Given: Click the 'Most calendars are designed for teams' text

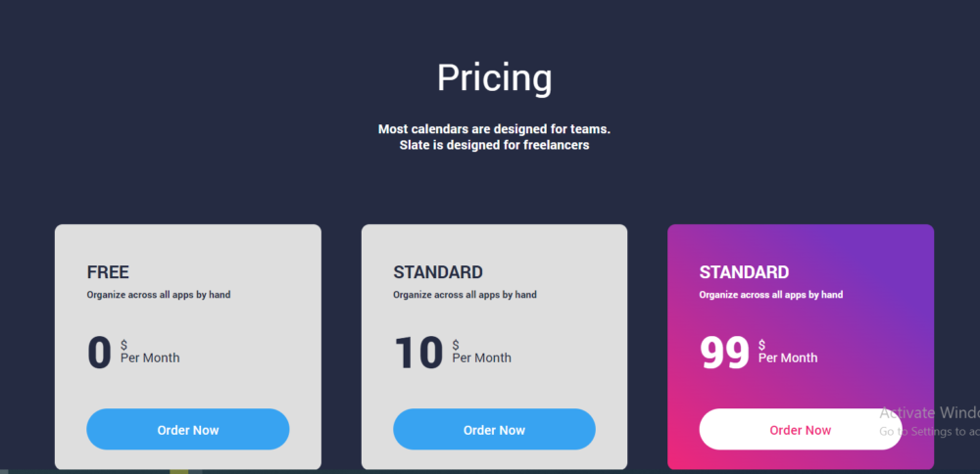Looking at the screenshot, I should click(494, 129).
